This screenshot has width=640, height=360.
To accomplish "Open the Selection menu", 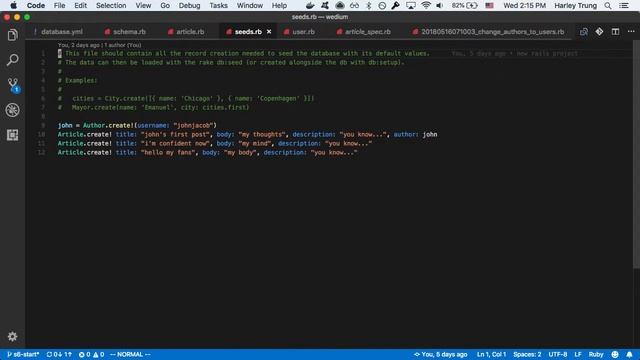I will [111, 6].
